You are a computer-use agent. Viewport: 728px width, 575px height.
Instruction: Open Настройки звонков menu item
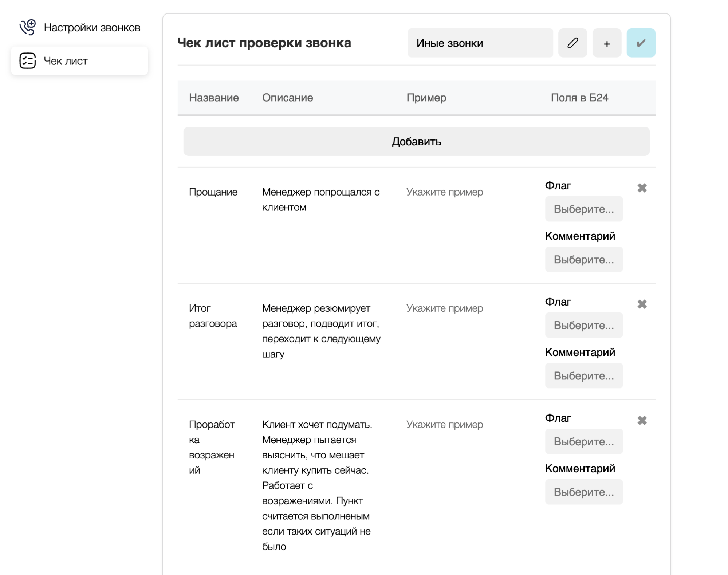92,28
